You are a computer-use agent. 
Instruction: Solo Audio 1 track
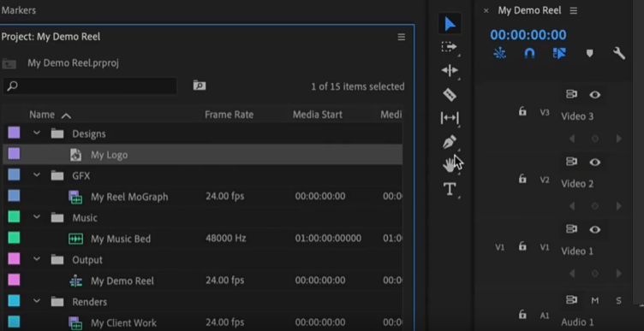(618, 301)
